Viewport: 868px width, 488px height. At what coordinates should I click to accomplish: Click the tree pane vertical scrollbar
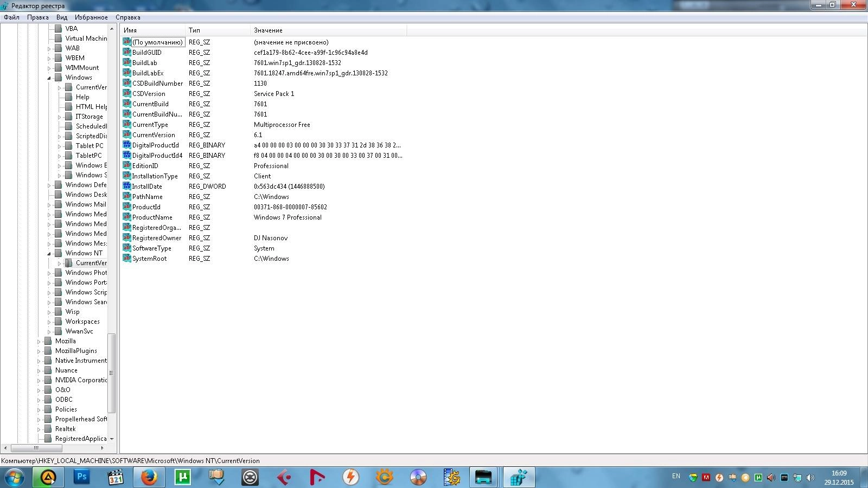(x=112, y=373)
